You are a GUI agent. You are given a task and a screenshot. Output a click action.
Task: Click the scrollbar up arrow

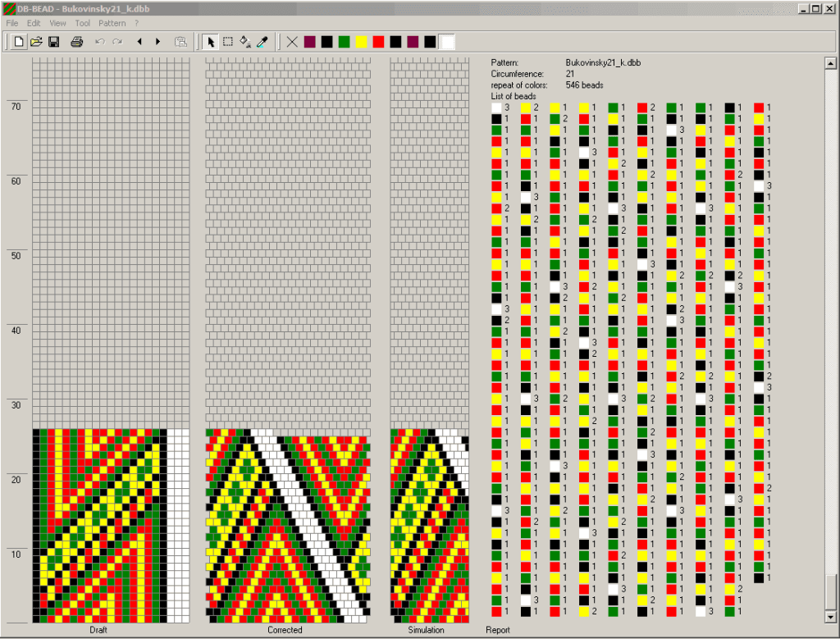click(830, 63)
